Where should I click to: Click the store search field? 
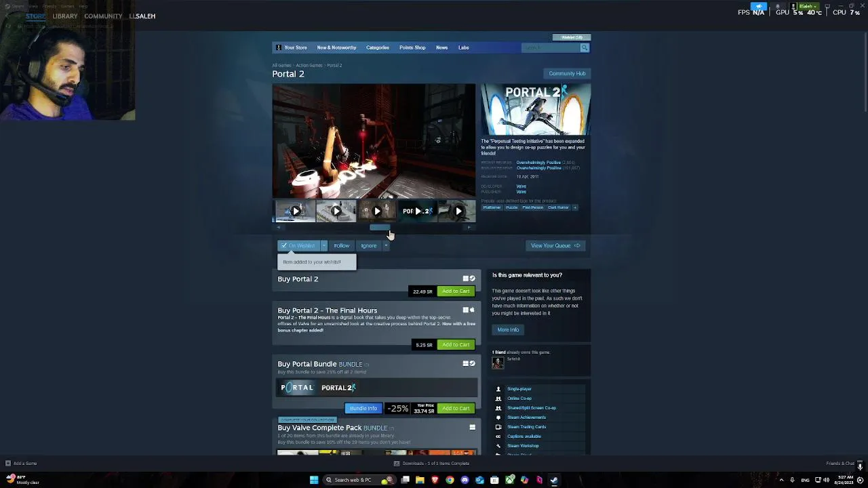coord(551,47)
